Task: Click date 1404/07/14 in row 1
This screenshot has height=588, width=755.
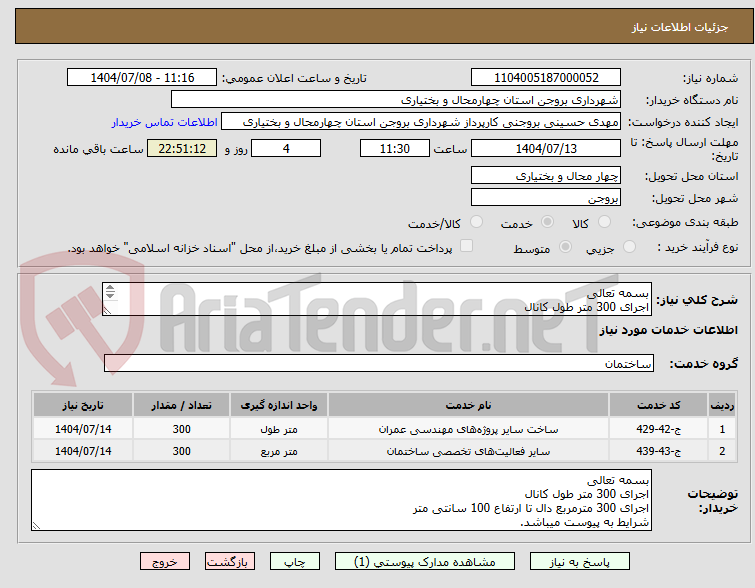Action: pos(83,429)
